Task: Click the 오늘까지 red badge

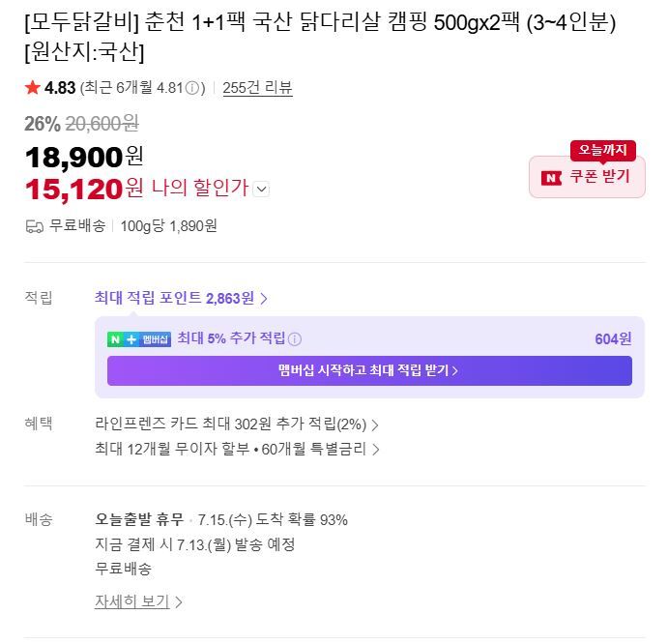Action: click(x=603, y=150)
